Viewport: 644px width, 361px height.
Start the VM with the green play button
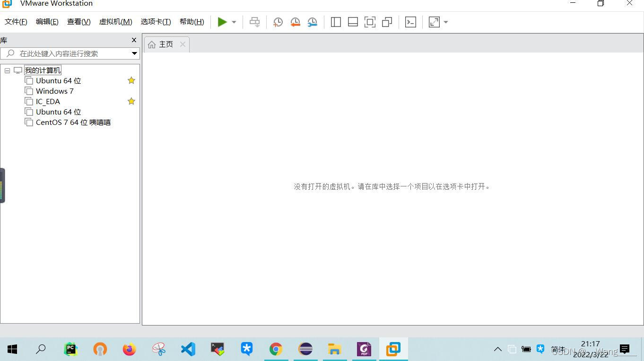(x=222, y=22)
